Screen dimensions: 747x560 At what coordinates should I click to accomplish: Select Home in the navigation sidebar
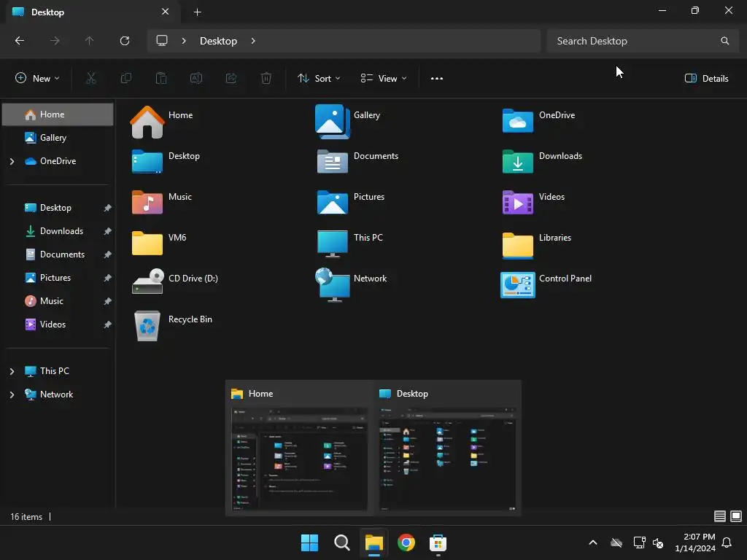tap(58, 114)
